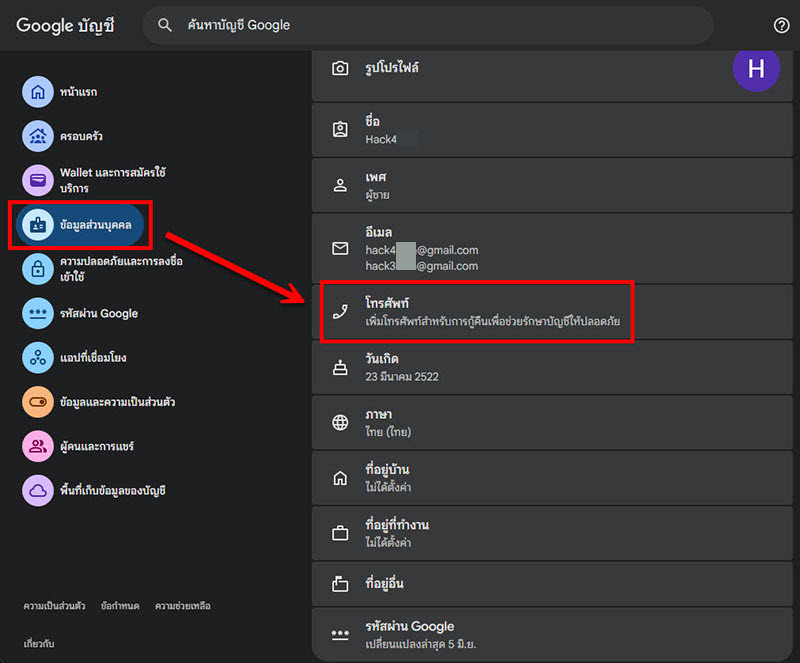This screenshot has height=663, width=800.
Task: Click the help question mark icon
Action: point(781,25)
